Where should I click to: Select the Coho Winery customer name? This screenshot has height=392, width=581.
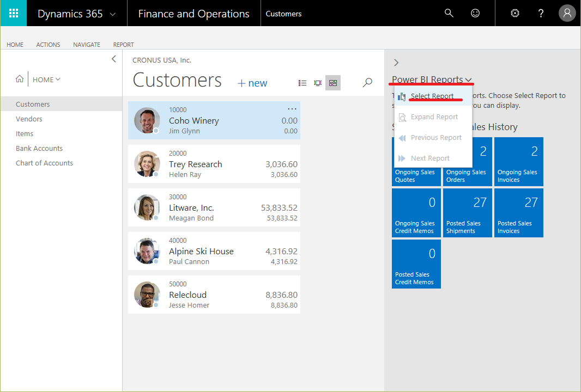(x=194, y=121)
